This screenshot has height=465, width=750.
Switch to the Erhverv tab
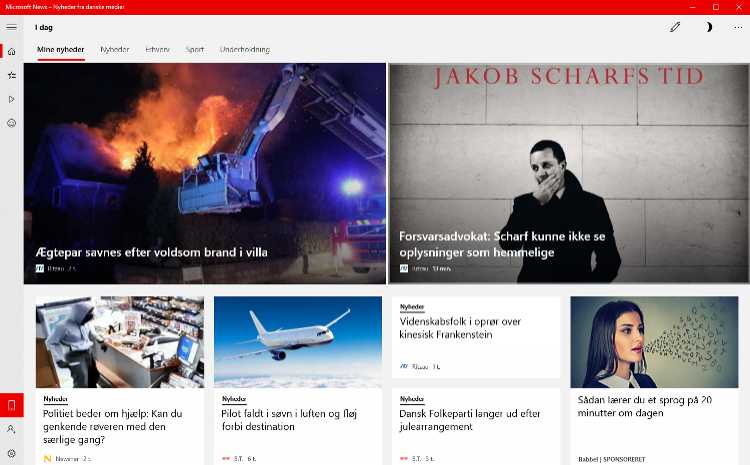point(157,49)
